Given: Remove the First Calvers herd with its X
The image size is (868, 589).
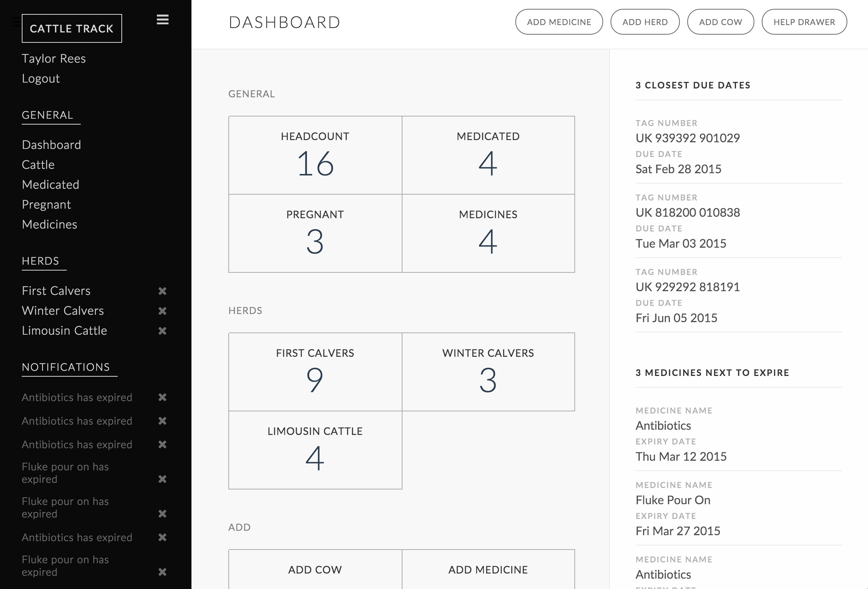Looking at the screenshot, I should 162,291.
